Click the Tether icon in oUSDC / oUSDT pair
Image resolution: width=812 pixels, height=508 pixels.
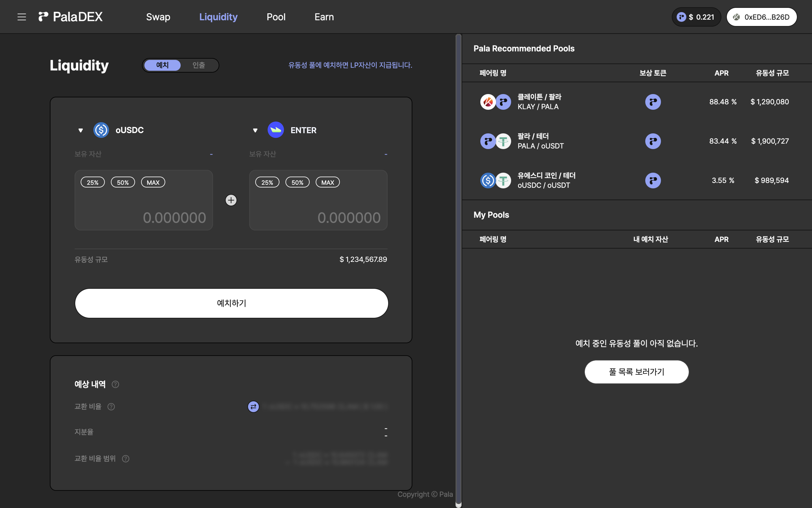[503, 180]
